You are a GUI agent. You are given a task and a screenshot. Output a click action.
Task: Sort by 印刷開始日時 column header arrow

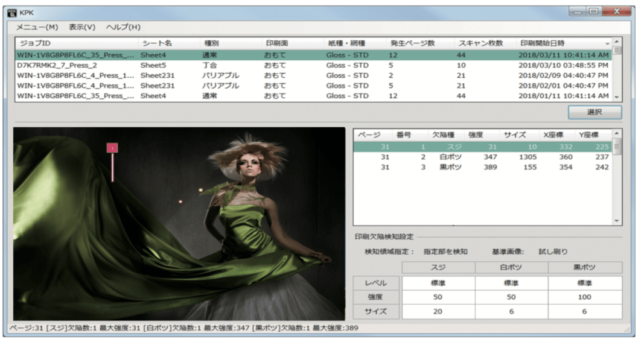[x=607, y=43]
